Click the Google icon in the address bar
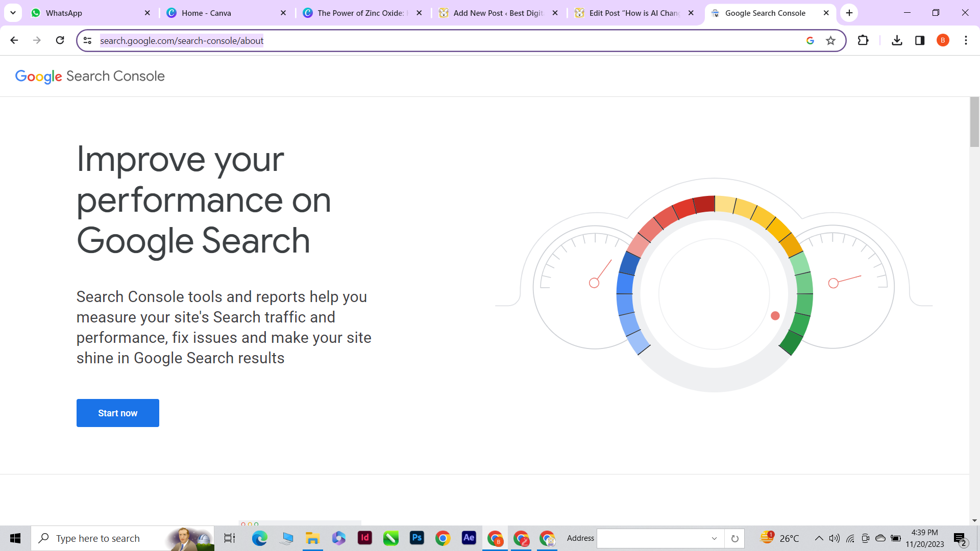The width and height of the screenshot is (980, 551). 810,40
